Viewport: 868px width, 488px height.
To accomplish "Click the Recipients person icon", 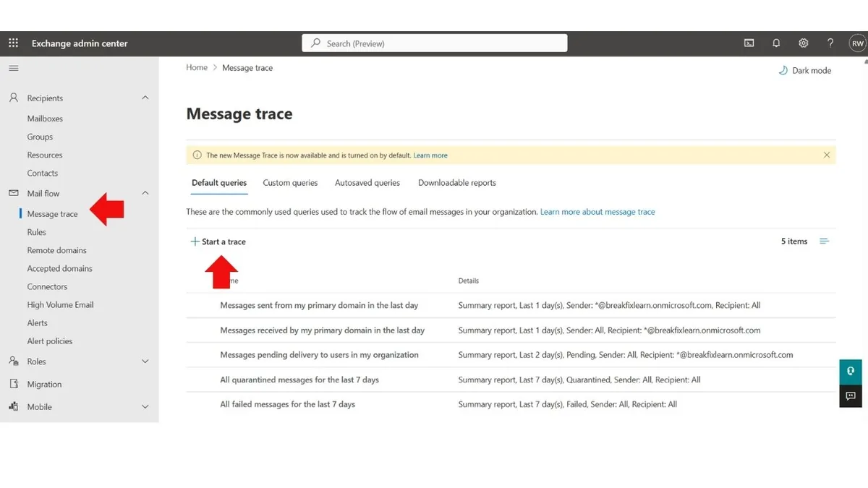I will (13, 98).
